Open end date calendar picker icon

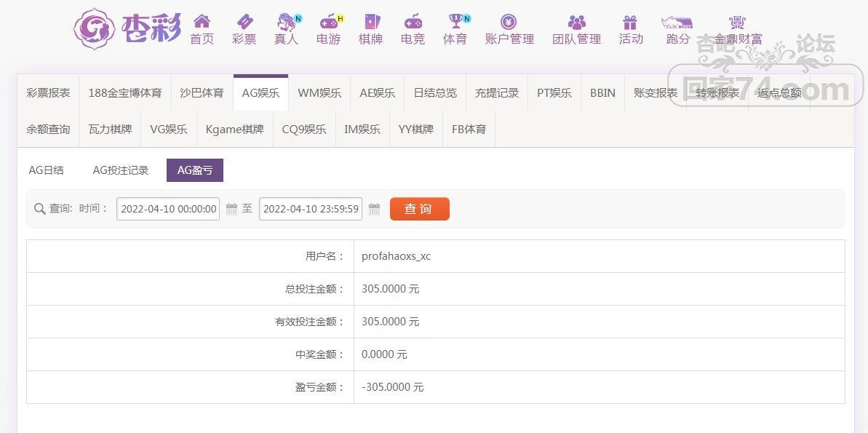(374, 209)
